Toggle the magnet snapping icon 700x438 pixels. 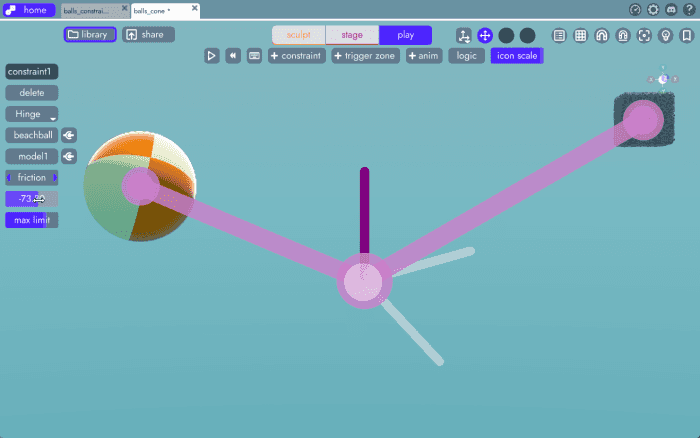(x=601, y=35)
